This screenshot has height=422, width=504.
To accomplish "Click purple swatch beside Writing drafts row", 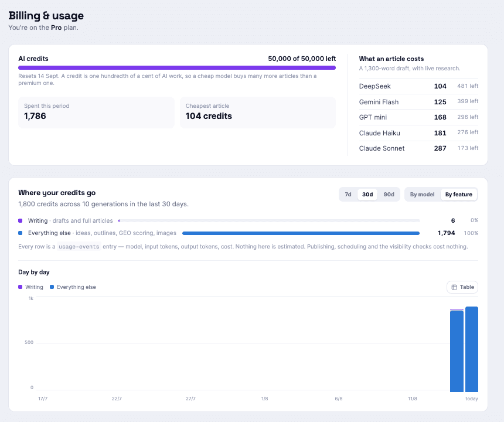I will (21, 221).
